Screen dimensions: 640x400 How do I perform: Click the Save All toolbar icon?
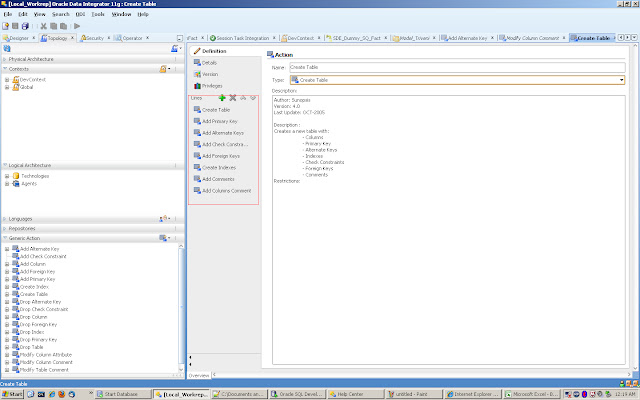[25, 26]
